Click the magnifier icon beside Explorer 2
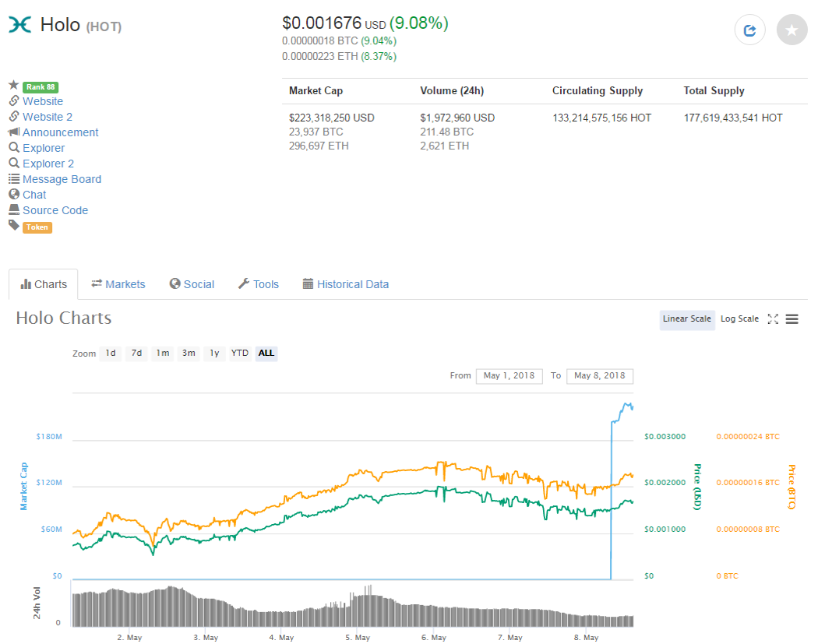 tap(14, 164)
